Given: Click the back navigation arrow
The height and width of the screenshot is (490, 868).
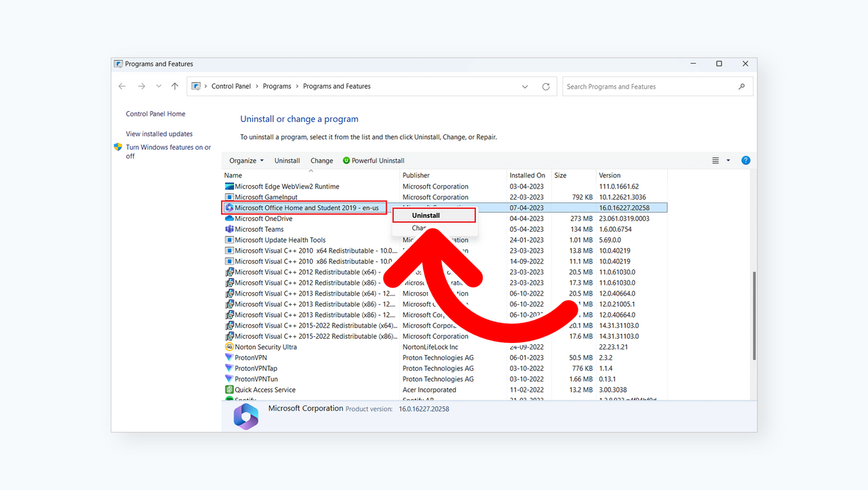Looking at the screenshot, I should 122,86.
